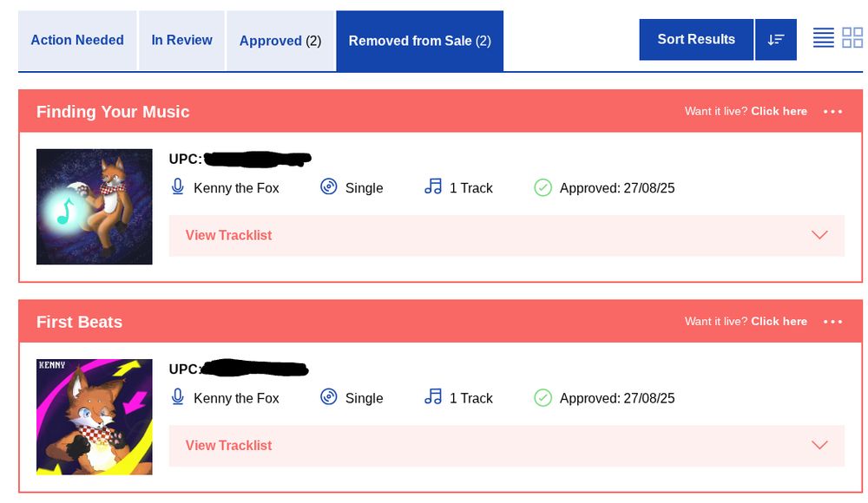Click the microphone icon beside Kenny the Fox in First Beats

tap(178, 398)
